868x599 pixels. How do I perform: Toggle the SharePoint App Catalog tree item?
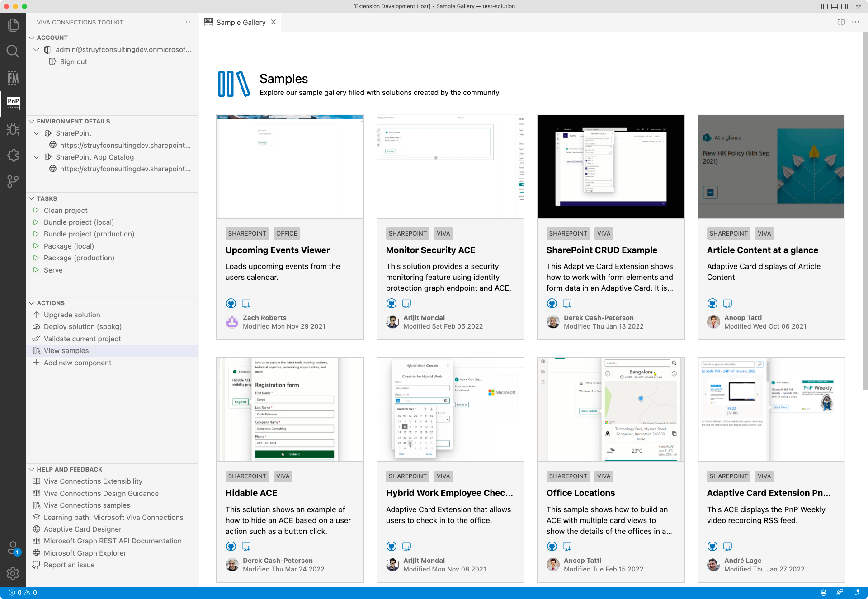pos(36,157)
